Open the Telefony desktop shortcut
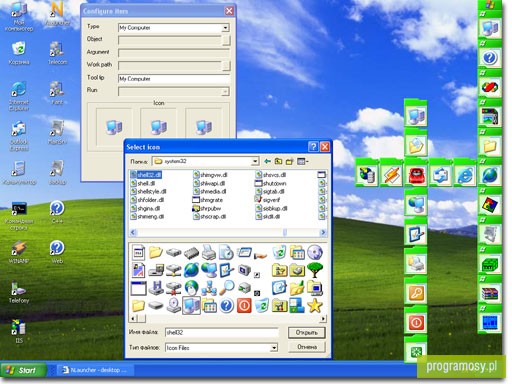Screen dimensions: 512x384 click(x=19, y=292)
